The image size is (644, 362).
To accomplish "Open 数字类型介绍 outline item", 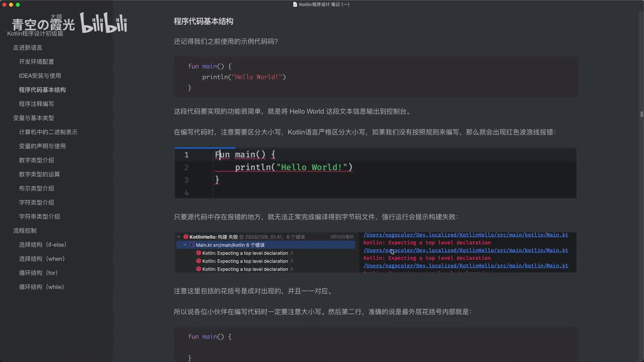I will pyautogui.click(x=36, y=160).
